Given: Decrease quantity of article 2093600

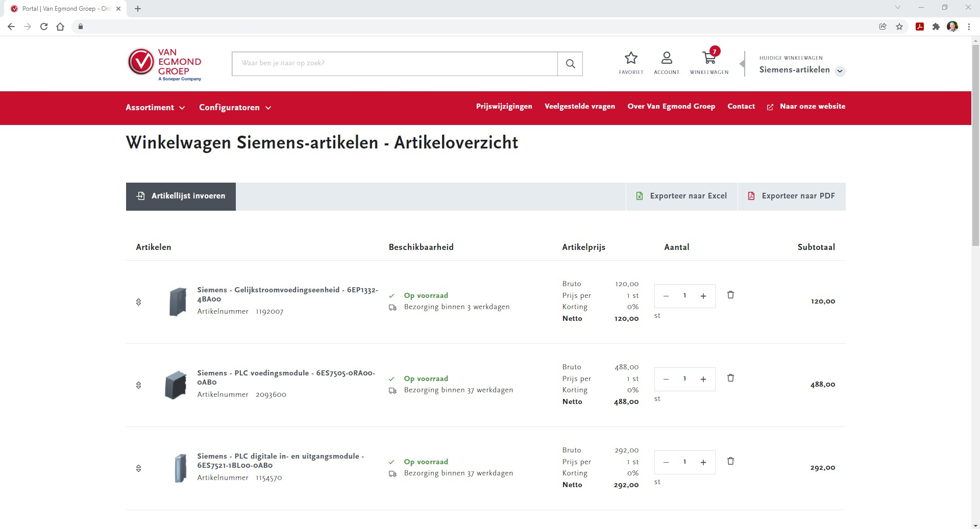Looking at the screenshot, I should point(666,379).
